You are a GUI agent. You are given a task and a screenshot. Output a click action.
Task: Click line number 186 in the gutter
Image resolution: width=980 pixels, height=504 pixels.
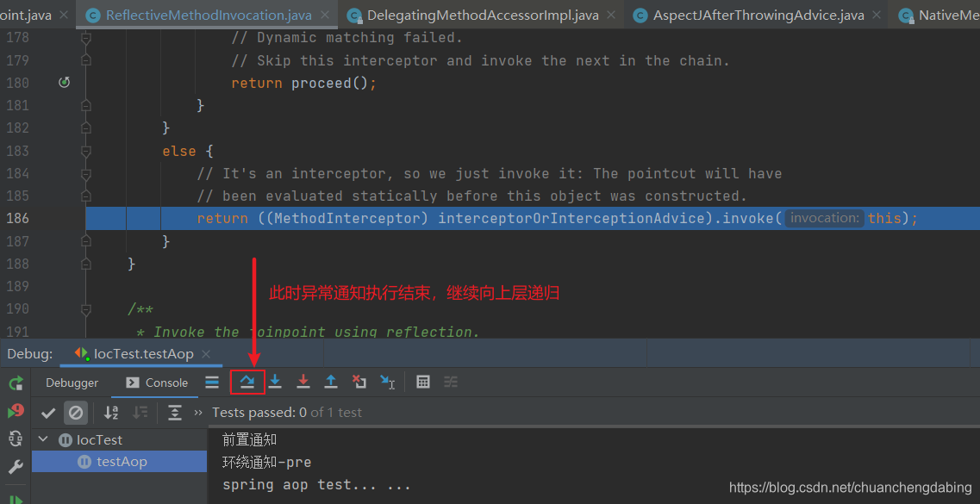pos(17,219)
